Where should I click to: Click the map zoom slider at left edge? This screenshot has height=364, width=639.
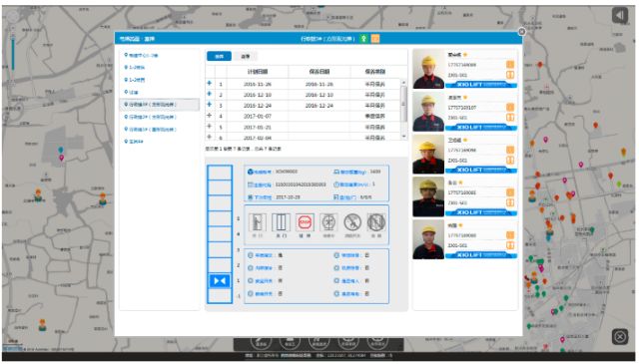pyautogui.click(x=13, y=52)
